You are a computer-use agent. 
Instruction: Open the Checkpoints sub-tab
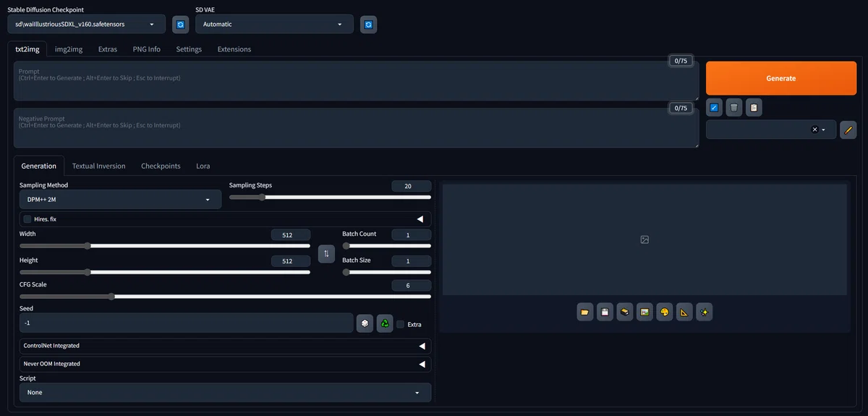point(161,166)
